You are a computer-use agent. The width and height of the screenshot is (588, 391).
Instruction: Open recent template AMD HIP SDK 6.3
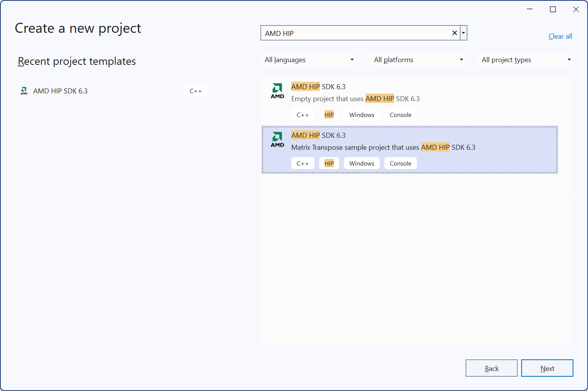click(61, 91)
